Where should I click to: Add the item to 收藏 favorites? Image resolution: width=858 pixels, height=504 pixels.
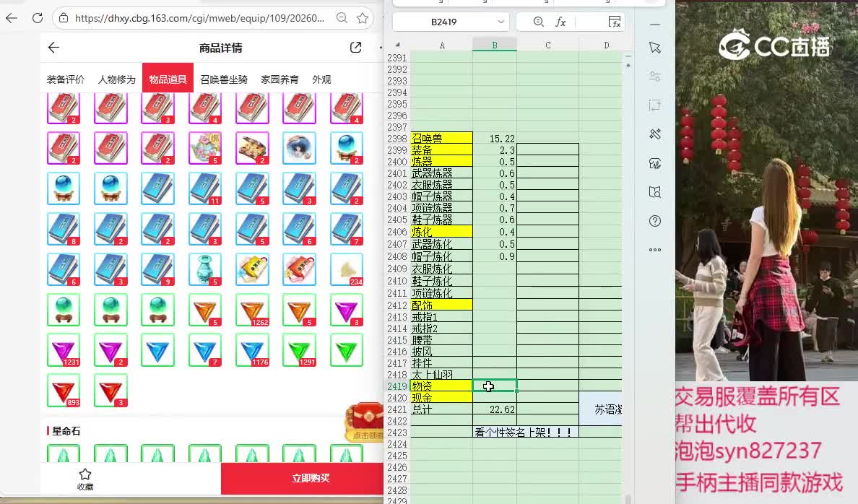tap(84, 479)
